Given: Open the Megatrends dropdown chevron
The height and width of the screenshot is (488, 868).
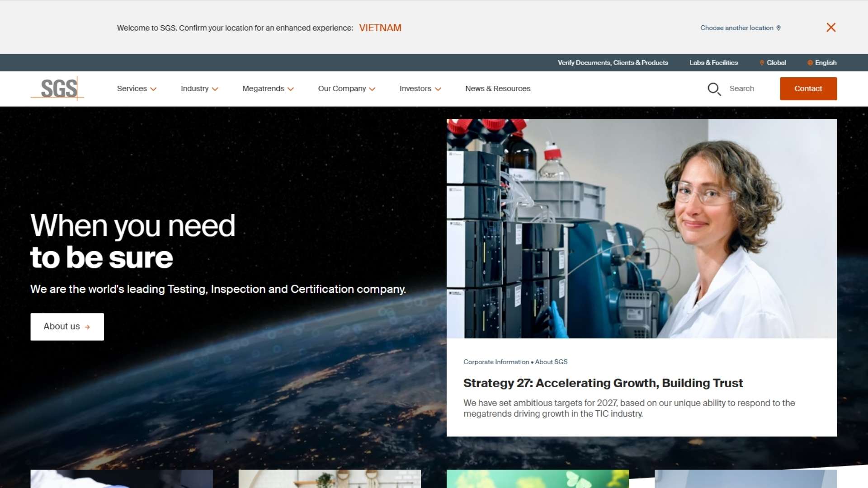Looking at the screenshot, I should click(x=291, y=89).
